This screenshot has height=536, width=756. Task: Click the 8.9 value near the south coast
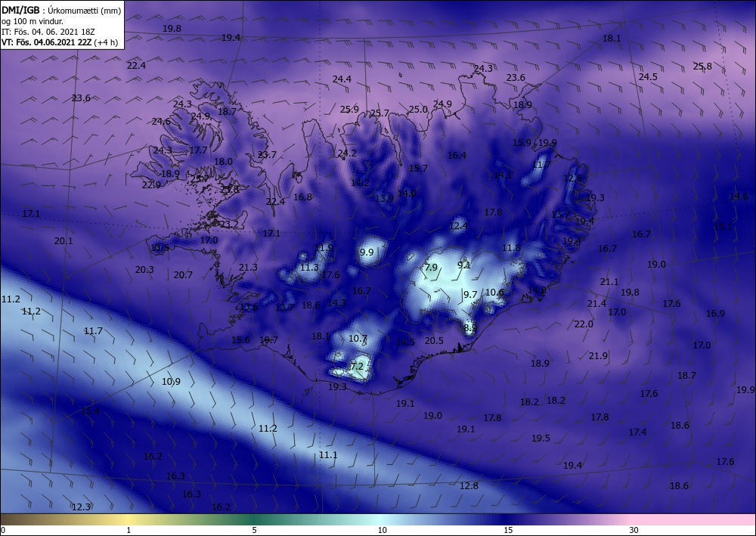click(470, 328)
